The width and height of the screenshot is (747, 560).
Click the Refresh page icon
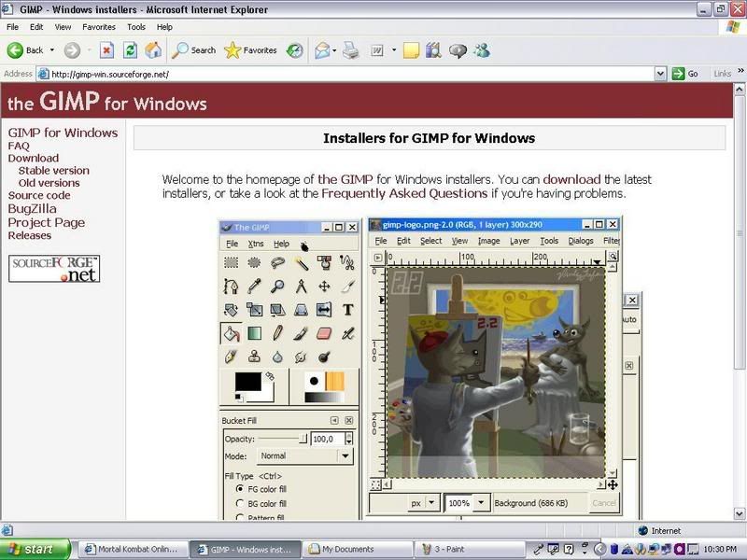pos(130,50)
